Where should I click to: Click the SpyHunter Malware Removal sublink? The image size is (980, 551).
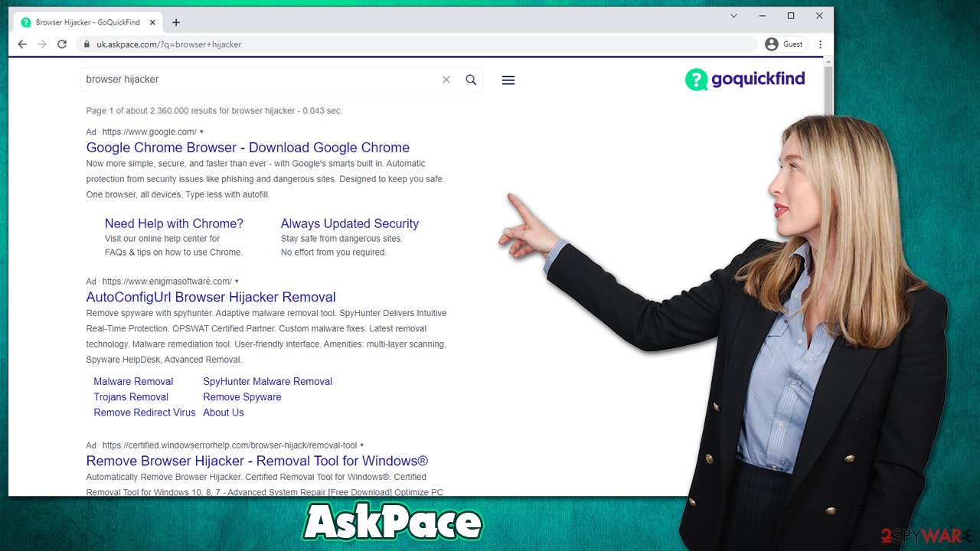coord(268,381)
